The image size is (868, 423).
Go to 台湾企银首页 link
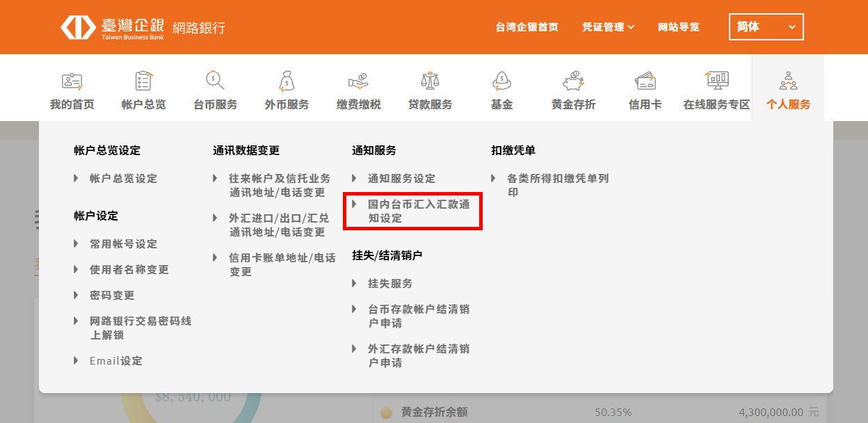tap(527, 27)
